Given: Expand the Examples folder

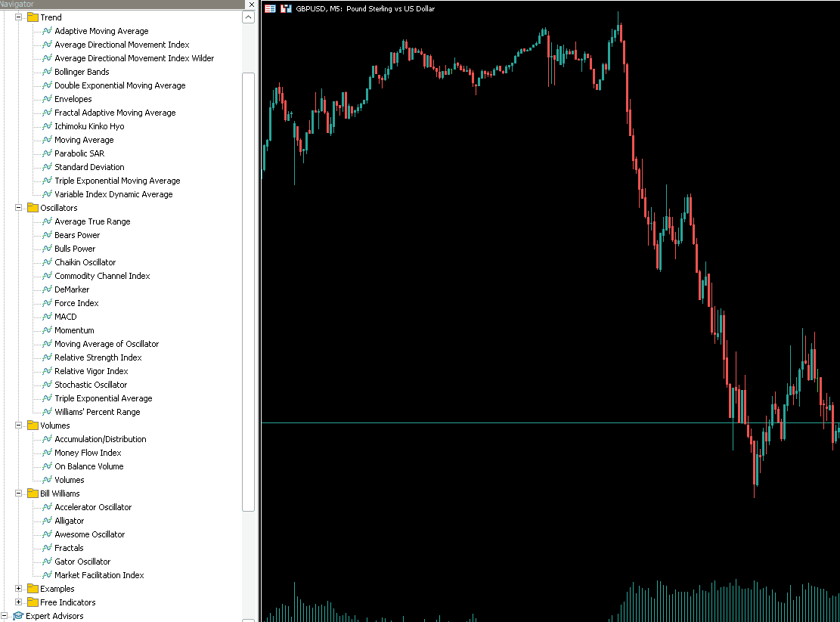Looking at the screenshot, I should click(x=19, y=589).
